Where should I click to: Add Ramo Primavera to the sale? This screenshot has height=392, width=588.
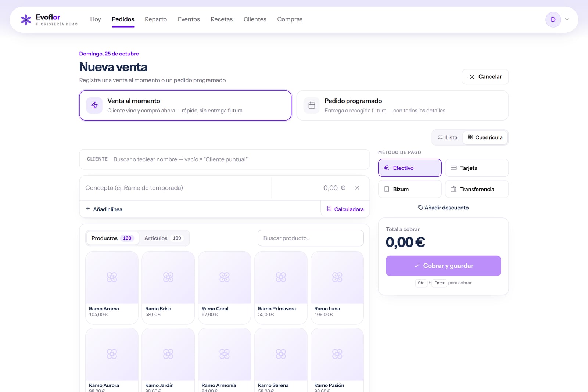pyautogui.click(x=281, y=288)
